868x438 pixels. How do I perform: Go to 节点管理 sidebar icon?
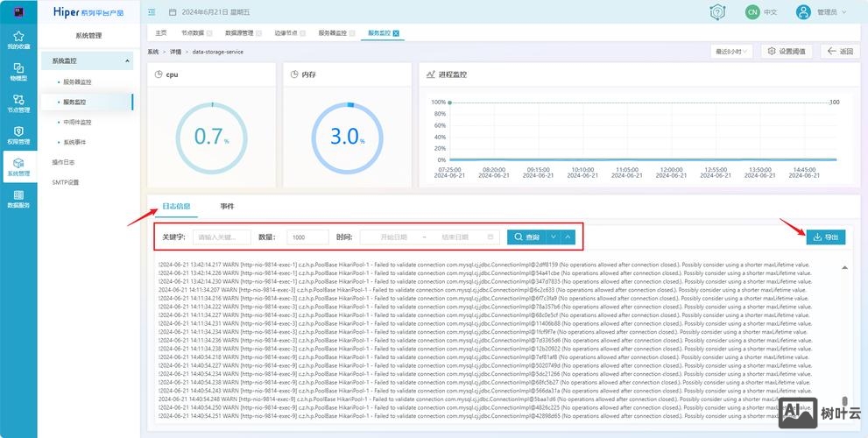coord(18,103)
